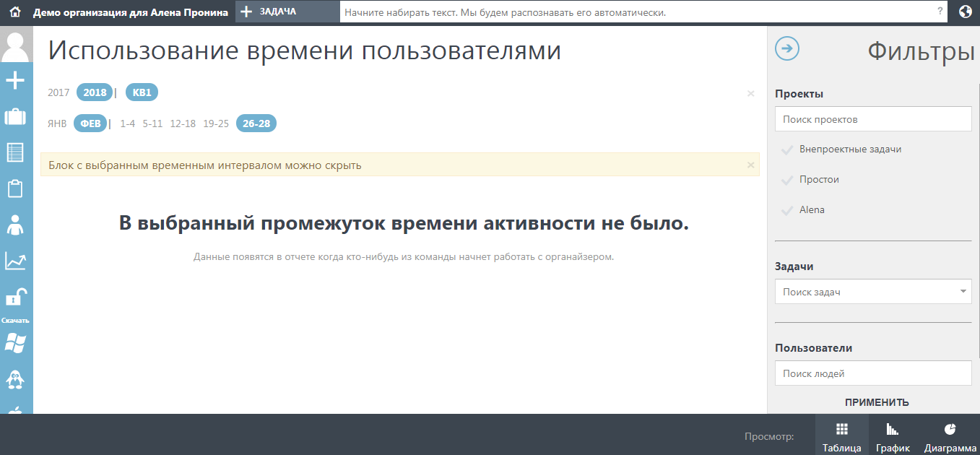The width and height of the screenshot is (980, 455).
Task: Click the Задачи section heading
Action: [794, 266]
